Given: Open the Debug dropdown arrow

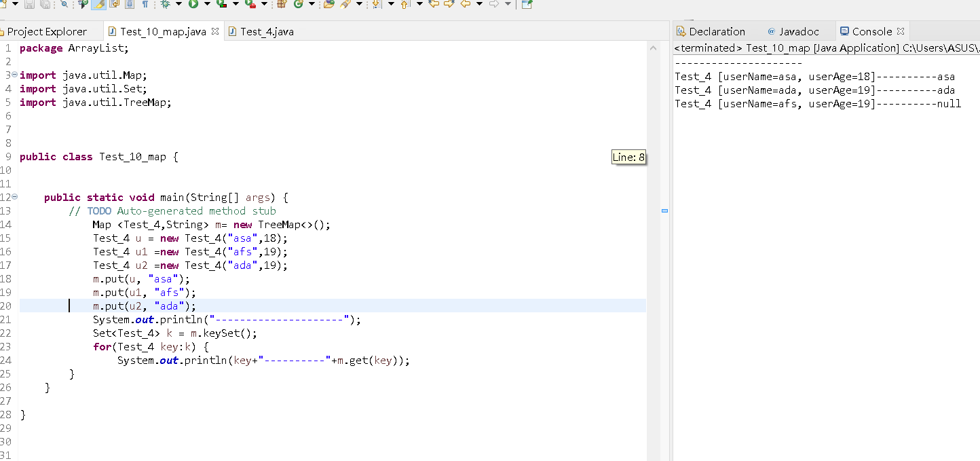Looking at the screenshot, I should click(x=178, y=4).
